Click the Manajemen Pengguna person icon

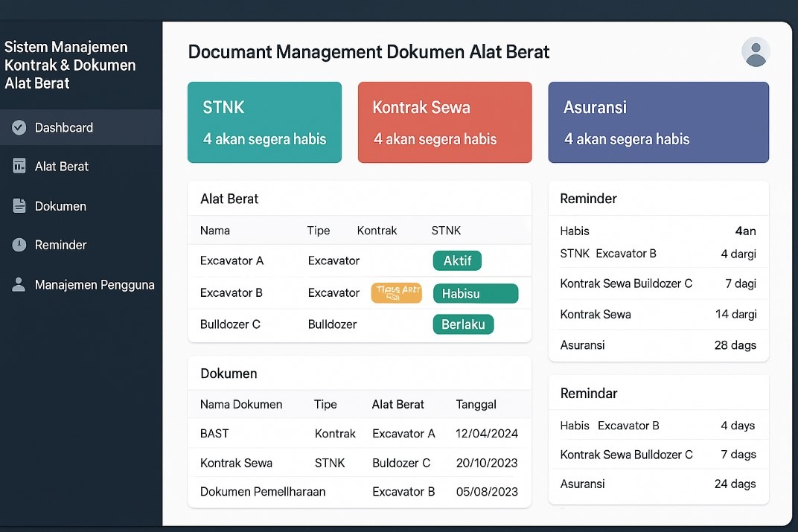[19, 285]
